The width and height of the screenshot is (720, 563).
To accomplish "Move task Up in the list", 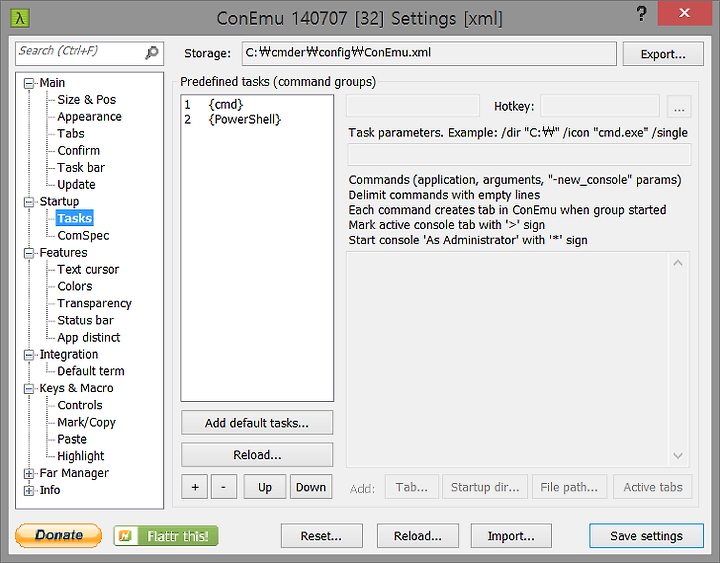I will 265,487.
